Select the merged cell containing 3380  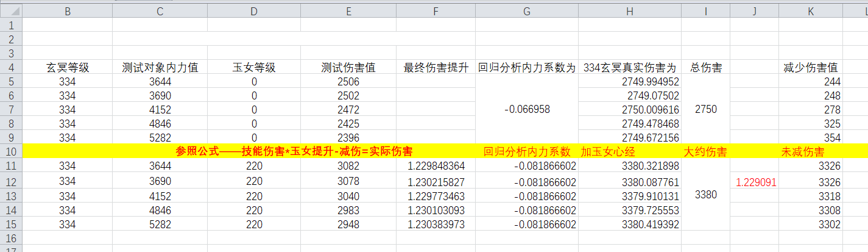click(705, 195)
